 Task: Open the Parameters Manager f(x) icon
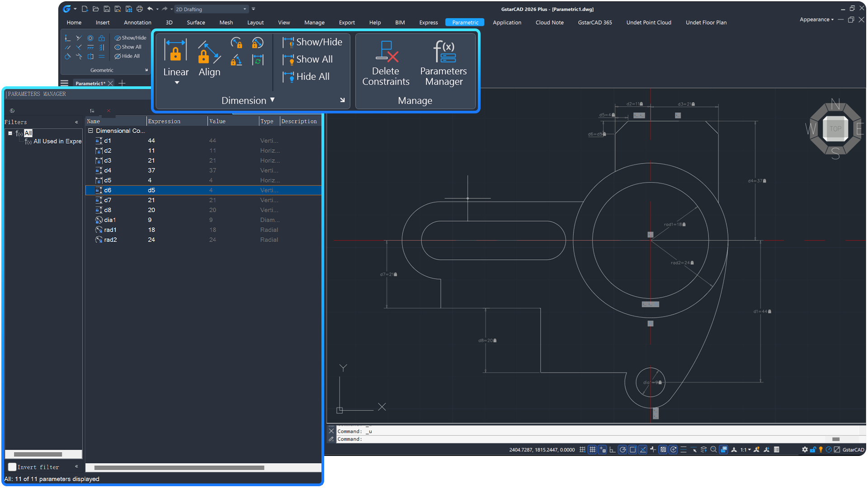(444, 51)
